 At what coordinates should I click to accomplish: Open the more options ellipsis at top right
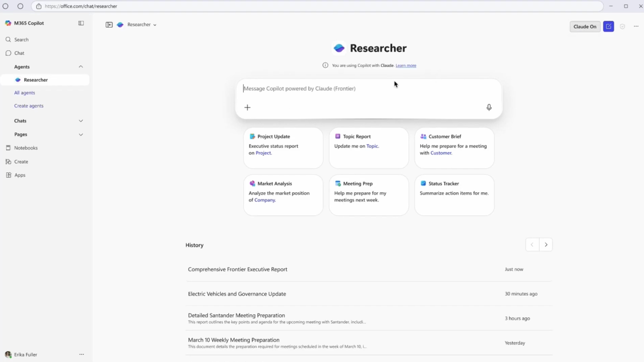point(636,26)
